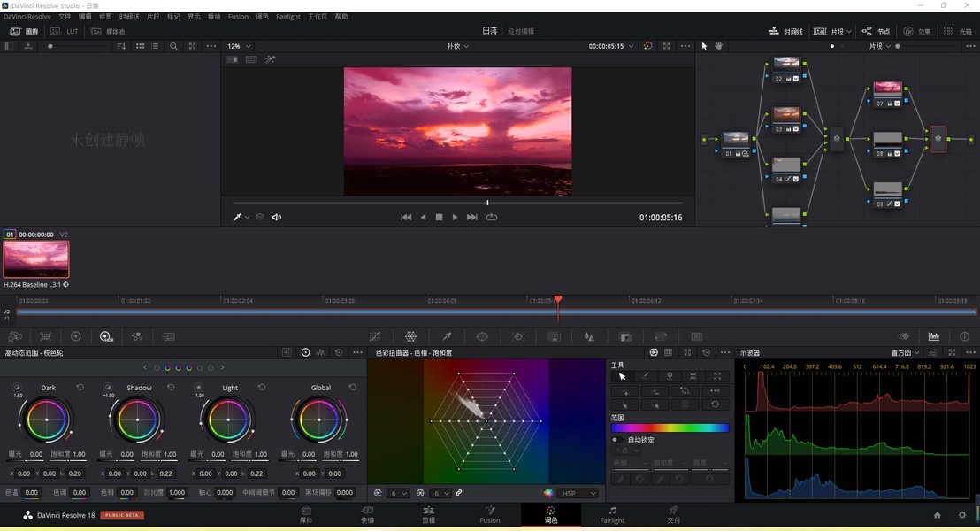Image resolution: width=980 pixels, height=531 pixels.
Task: Switch to the 交付 Deliver page
Action: 673,515
